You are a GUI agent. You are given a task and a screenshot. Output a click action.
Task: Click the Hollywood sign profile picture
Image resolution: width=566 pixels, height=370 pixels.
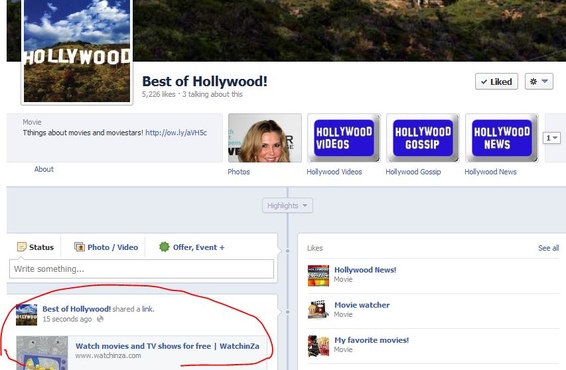point(77,51)
